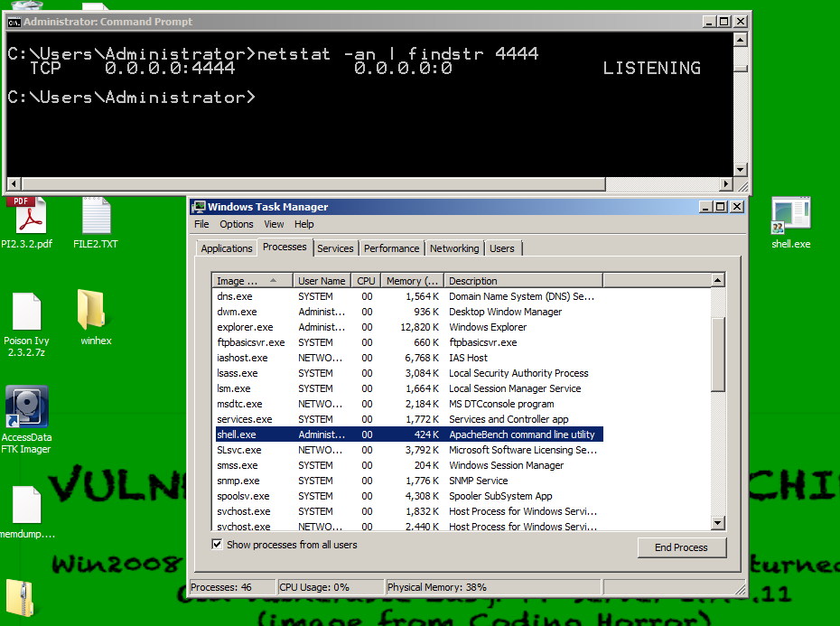Select the lsm.exe process row

[x=409, y=388]
